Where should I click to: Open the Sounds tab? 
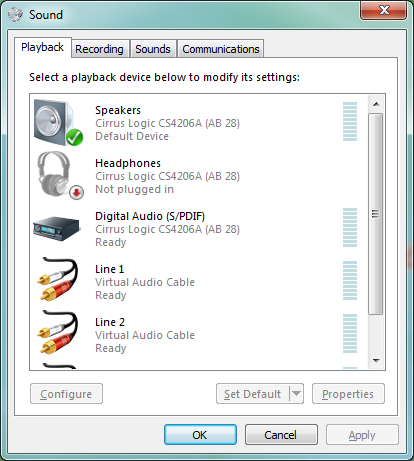click(x=153, y=49)
